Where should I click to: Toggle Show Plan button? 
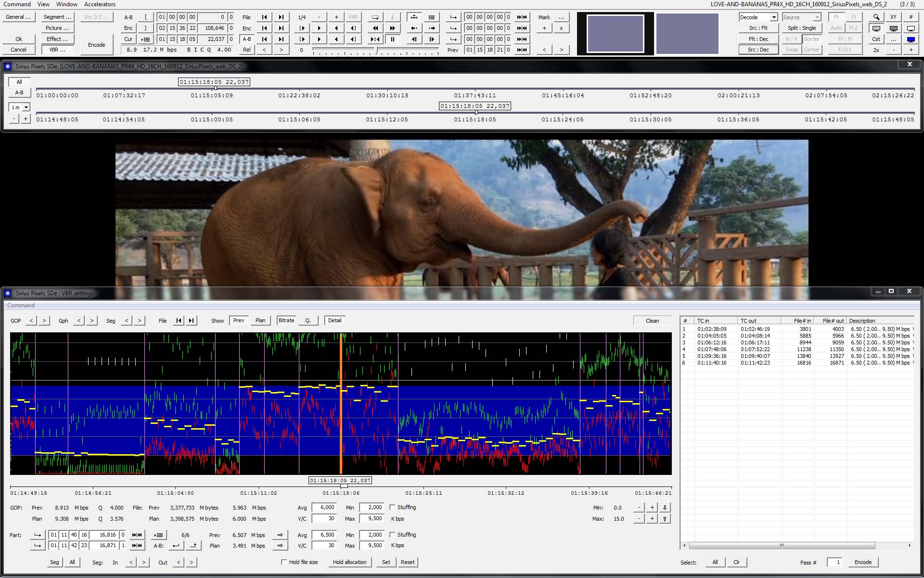pyautogui.click(x=260, y=320)
